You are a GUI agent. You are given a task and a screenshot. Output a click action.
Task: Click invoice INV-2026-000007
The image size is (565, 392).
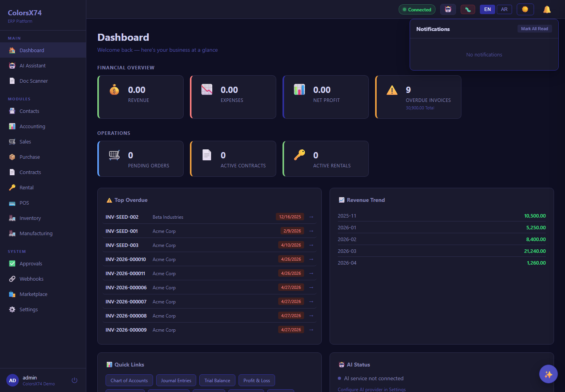(x=126, y=301)
